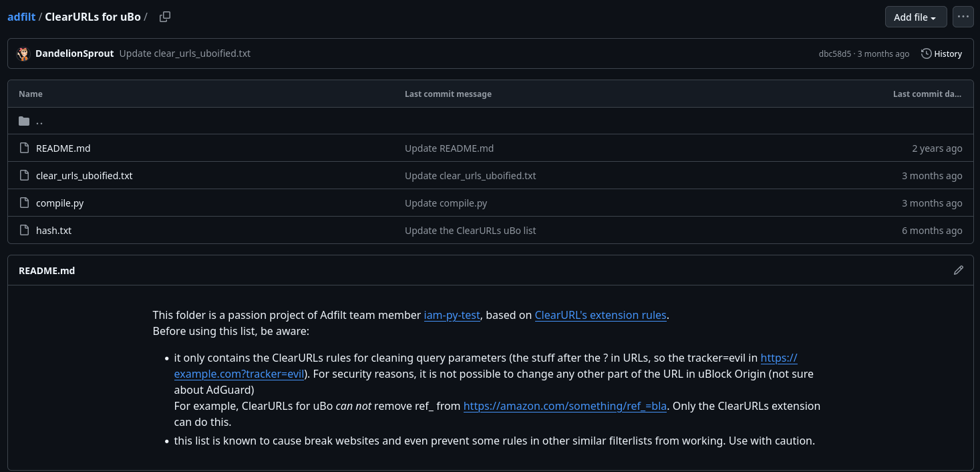Open the commit hash dbc58d5
This screenshot has height=472, width=980.
coord(835,53)
